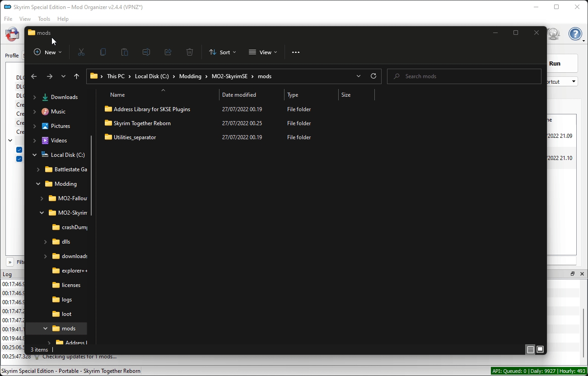This screenshot has width=588, height=376.
Task: Click the Copy icon in Explorer toolbar
Action: point(103,52)
